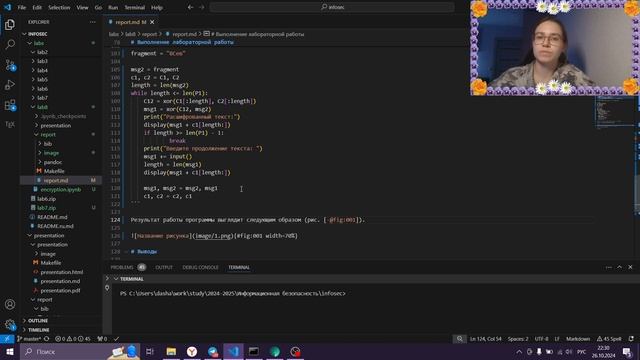Change UTF-8 encoding in status bar
Screen dimensions: 640x360
tap(542, 339)
